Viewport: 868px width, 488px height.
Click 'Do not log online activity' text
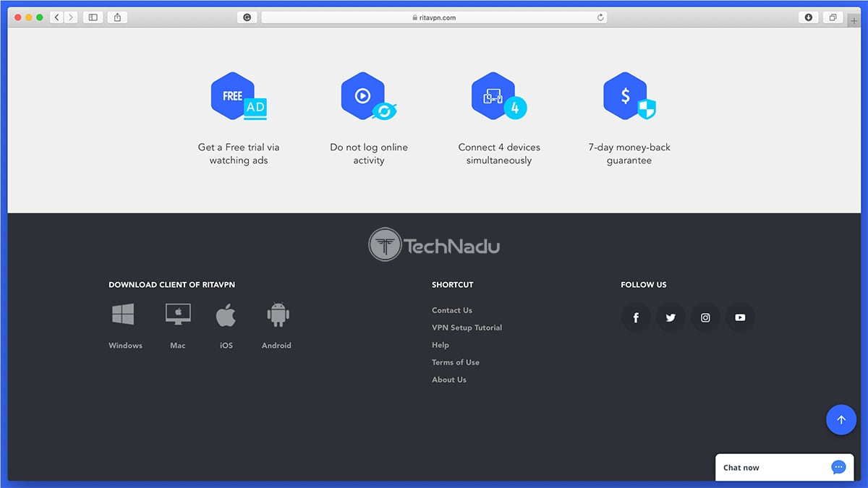[x=369, y=154]
